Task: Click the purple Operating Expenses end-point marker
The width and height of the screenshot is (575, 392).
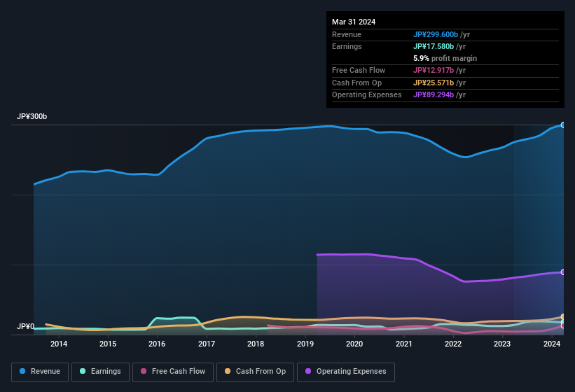Action: click(562, 272)
